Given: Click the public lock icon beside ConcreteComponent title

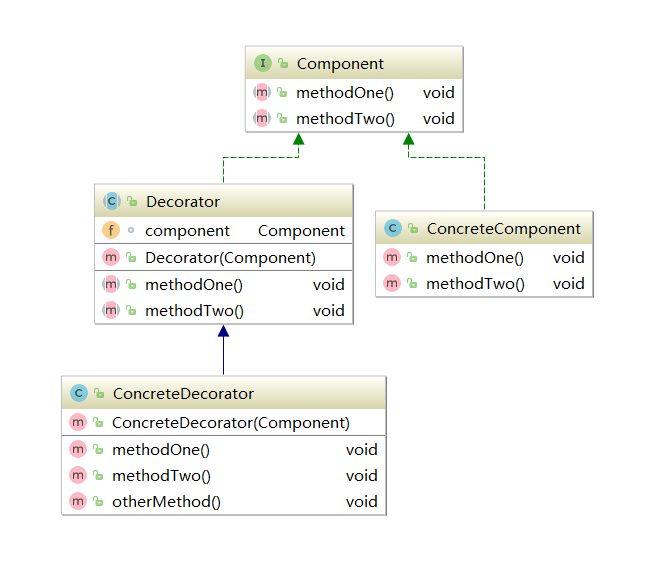Looking at the screenshot, I should click(x=413, y=228).
